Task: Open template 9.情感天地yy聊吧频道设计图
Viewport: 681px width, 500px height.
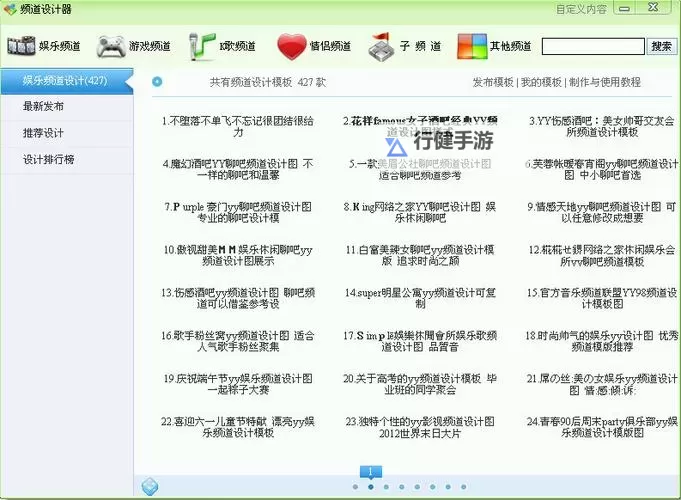Action: [x=602, y=212]
